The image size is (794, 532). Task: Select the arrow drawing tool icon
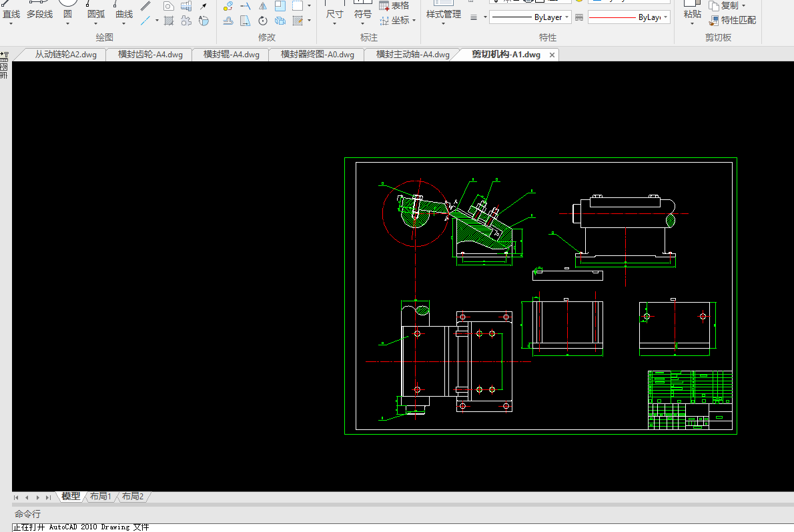click(x=204, y=5)
